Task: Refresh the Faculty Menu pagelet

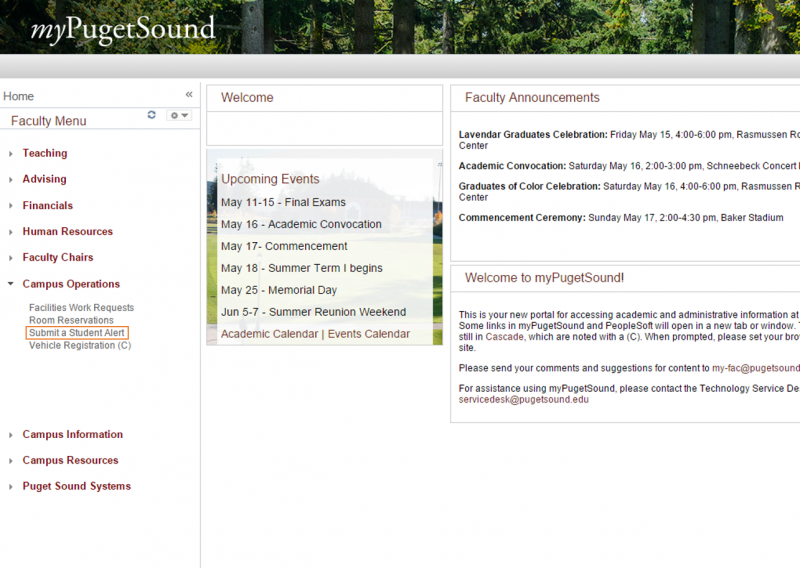Action: (152, 115)
